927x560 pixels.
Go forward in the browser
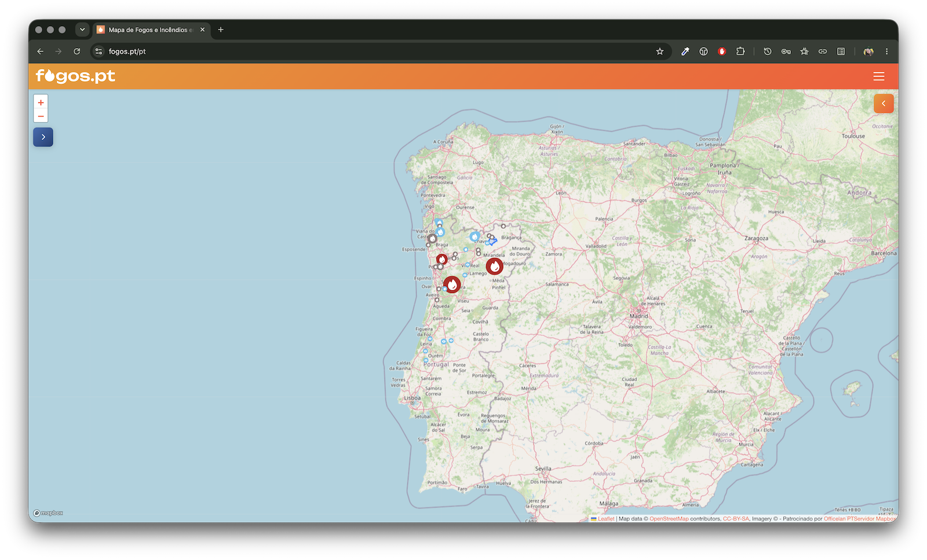tap(59, 52)
